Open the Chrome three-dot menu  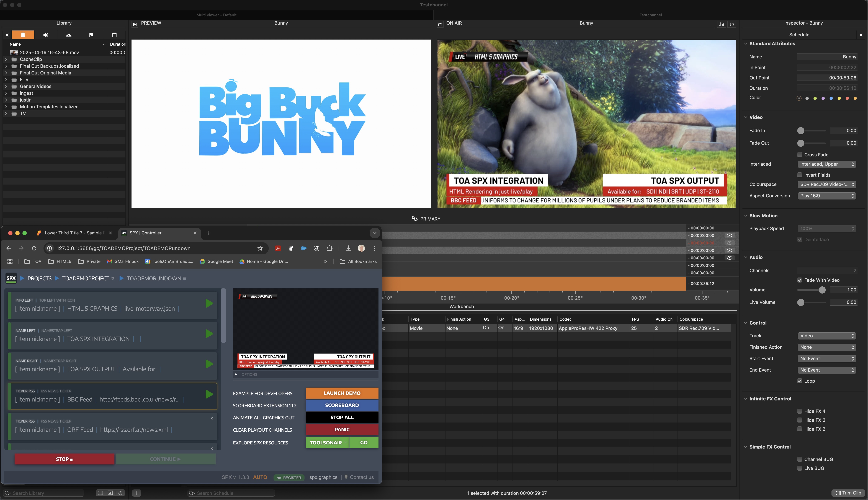[374, 248]
